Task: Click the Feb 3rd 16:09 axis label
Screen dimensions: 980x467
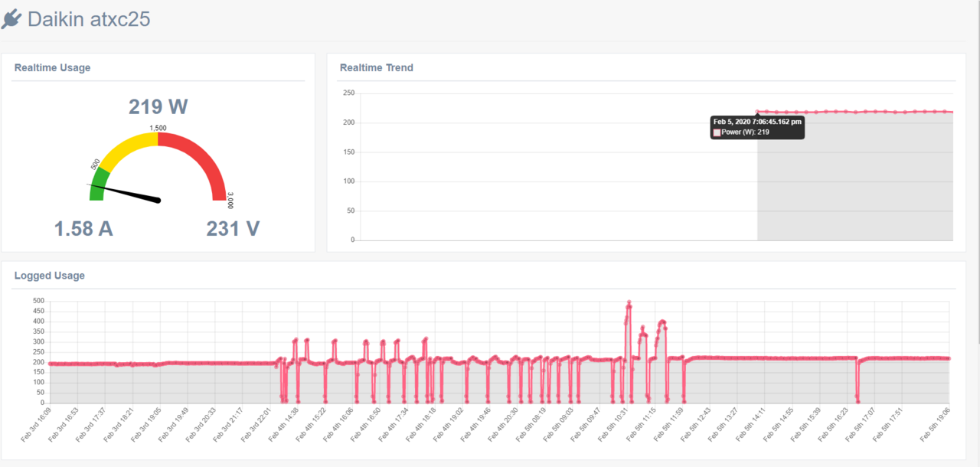Action: pyautogui.click(x=36, y=424)
